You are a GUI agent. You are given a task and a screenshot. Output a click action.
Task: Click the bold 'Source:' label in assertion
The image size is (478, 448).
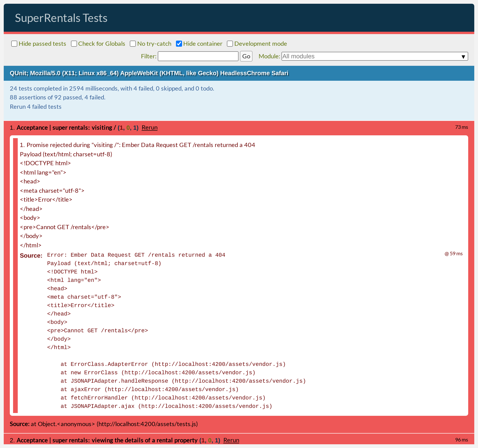click(x=31, y=255)
